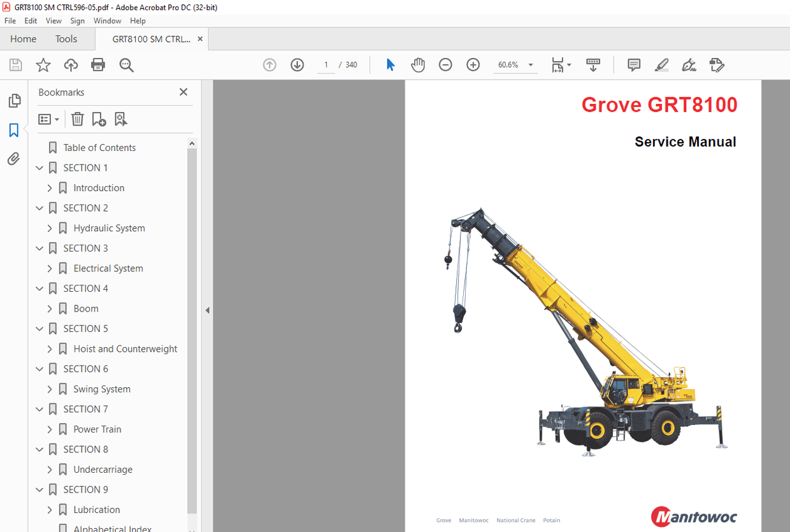Add a comment with sticky note tool
The width and height of the screenshot is (790, 532).
[634, 65]
